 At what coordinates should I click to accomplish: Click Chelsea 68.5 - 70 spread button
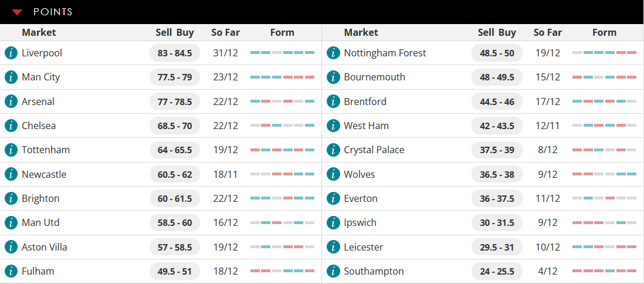point(175,126)
